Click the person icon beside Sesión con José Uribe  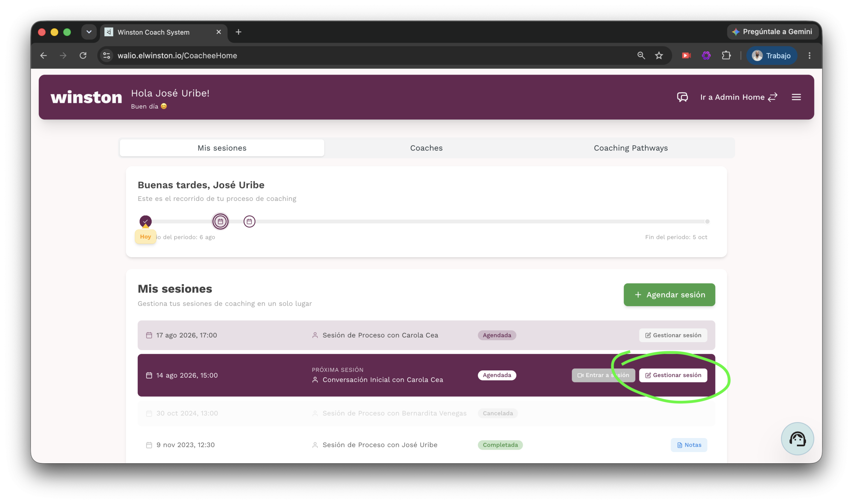tap(315, 445)
